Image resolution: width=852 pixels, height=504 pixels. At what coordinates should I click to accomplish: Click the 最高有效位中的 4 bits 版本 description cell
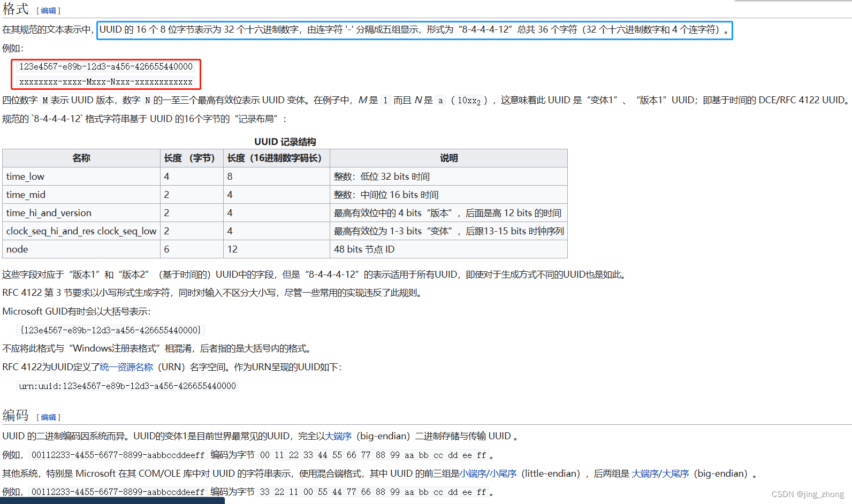click(x=448, y=213)
